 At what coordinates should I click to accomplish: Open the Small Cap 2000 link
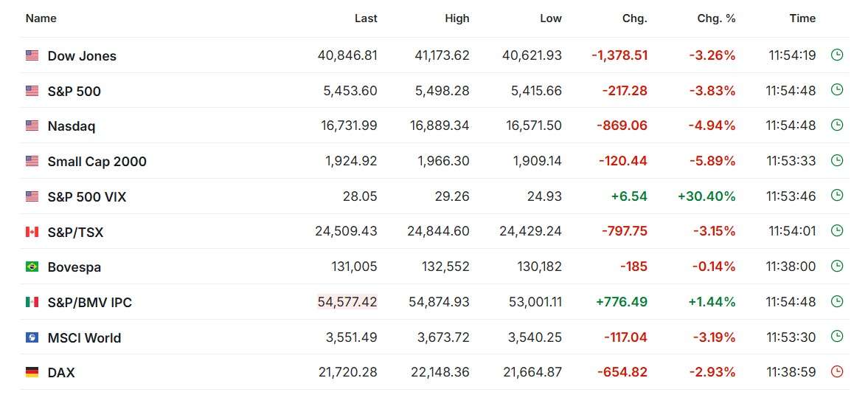97,161
